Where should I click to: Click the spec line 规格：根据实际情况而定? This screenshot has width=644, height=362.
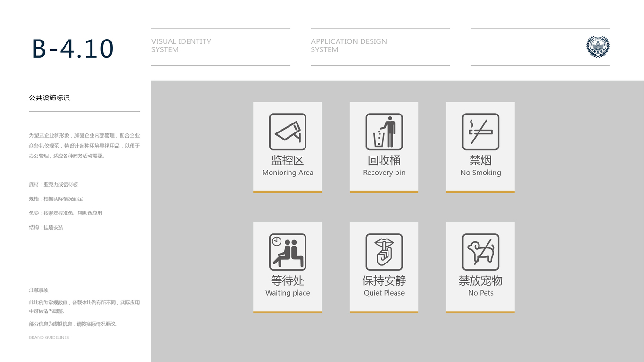56,199
